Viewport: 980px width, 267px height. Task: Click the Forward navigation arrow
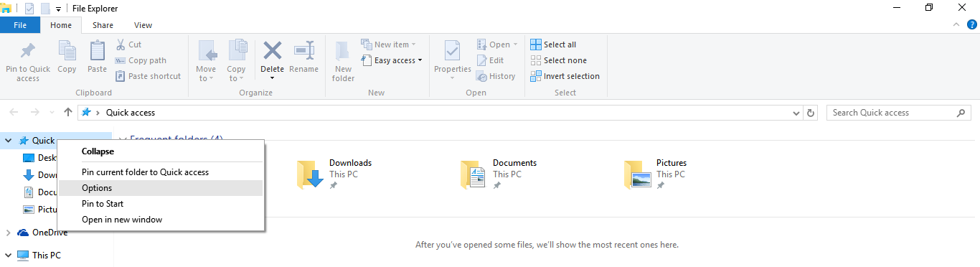(34, 113)
